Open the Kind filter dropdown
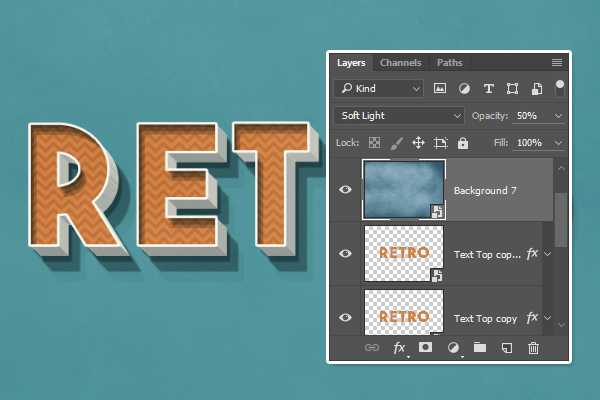600x400 pixels. point(379,89)
